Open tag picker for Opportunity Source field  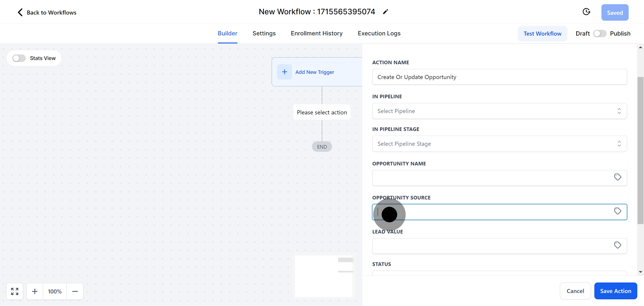click(617, 211)
